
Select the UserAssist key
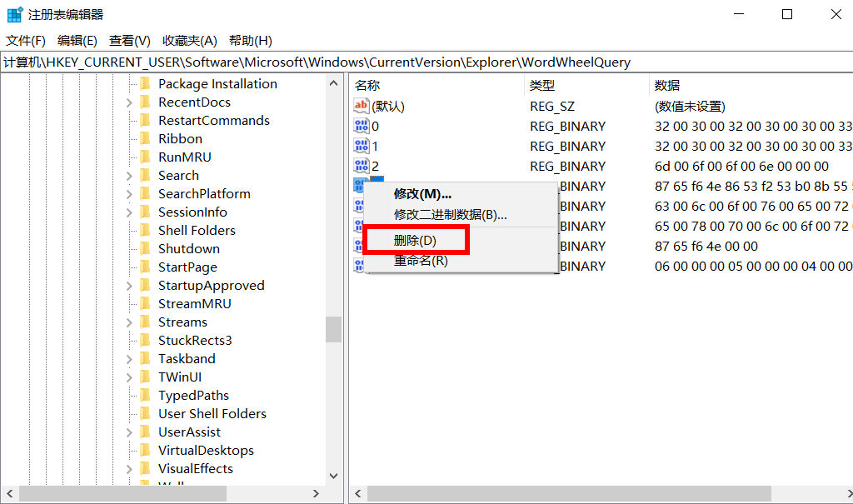point(189,432)
